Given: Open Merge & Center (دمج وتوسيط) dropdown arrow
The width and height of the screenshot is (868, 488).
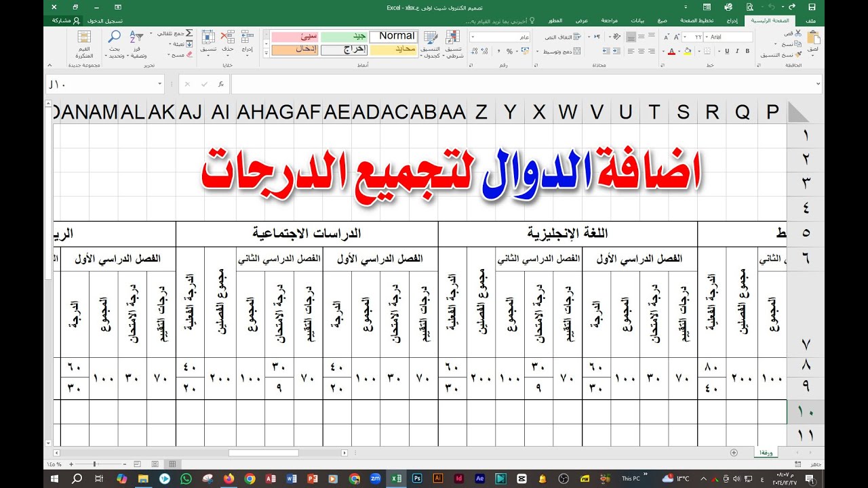Looking at the screenshot, I should click(538, 52).
